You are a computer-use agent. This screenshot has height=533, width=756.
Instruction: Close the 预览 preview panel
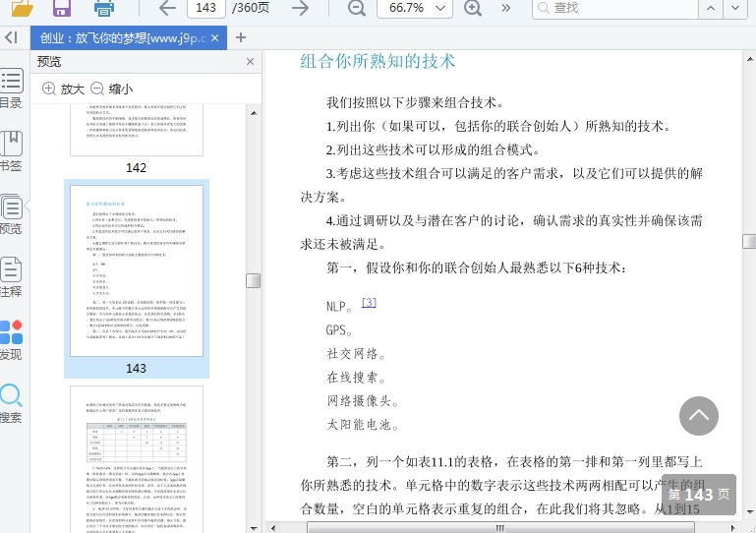(250, 62)
